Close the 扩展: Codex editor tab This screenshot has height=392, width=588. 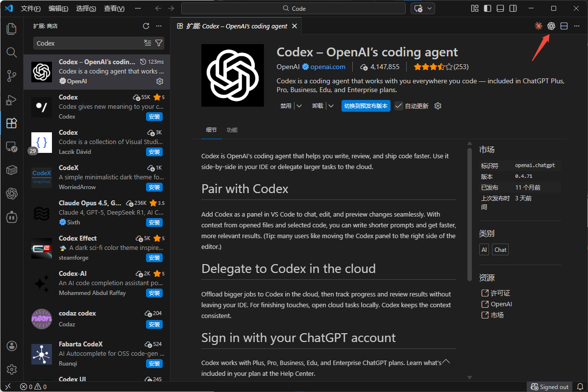coord(294,26)
